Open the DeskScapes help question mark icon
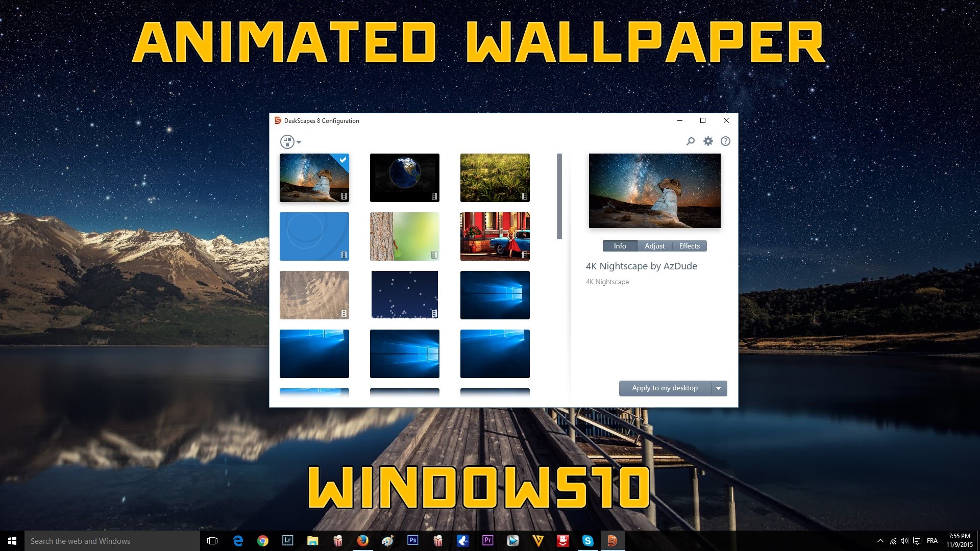The height and width of the screenshot is (551, 980). [x=726, y=141]
